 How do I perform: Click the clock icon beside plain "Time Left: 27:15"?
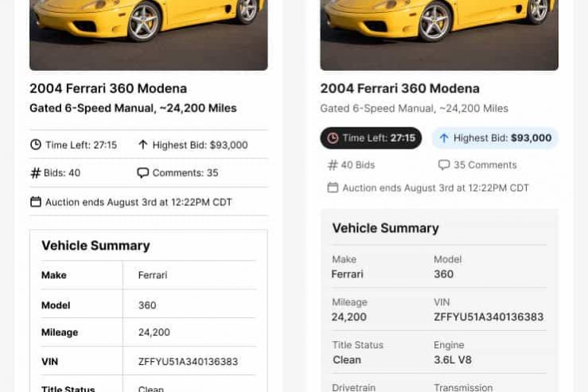pyautogui.click(x=36, y=145)
